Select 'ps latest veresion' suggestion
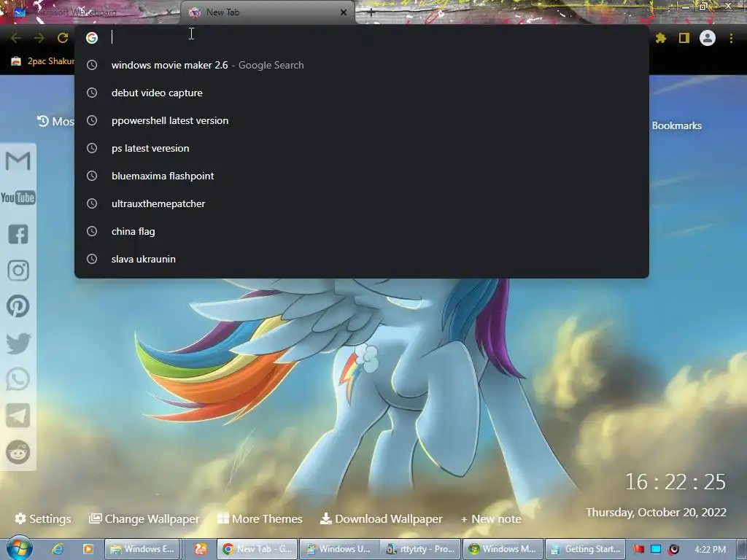 coord(362,148)
